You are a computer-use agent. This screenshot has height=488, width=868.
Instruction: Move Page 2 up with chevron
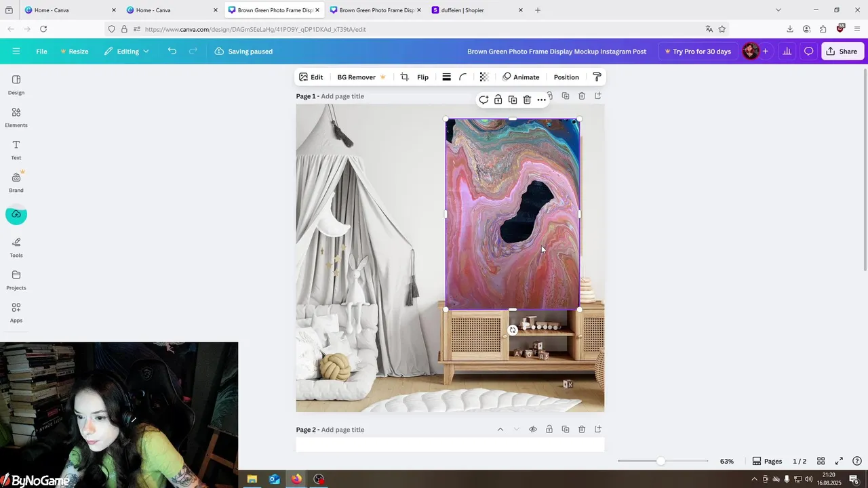pyautogui.click(x=500, y=430)
